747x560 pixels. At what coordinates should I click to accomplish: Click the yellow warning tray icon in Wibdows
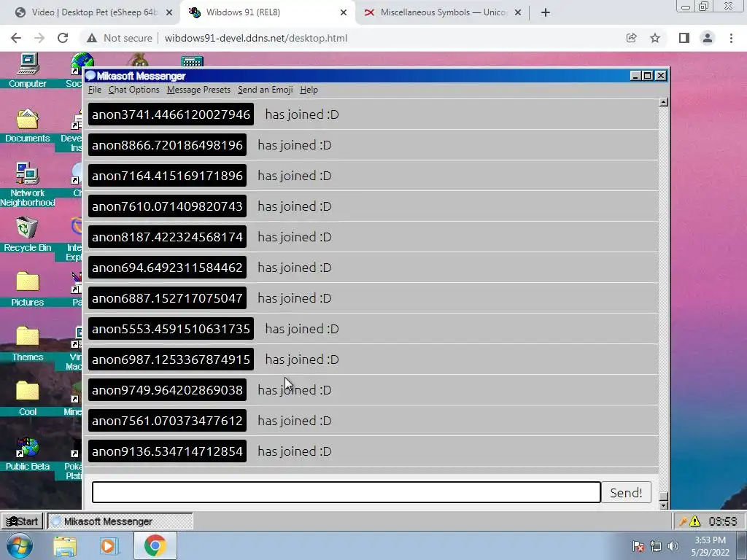[x=695, y=521]
